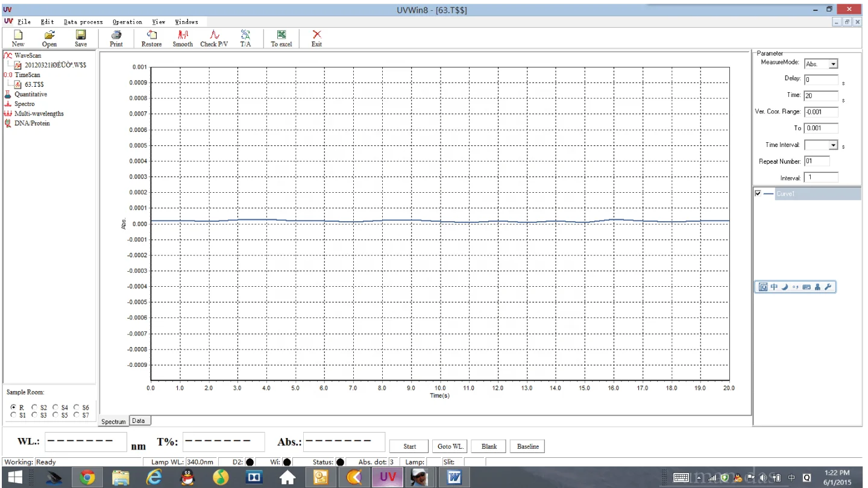Viewport: 868px width, 488px height.
Task: Open the Data process menu
Action: [x=83, y=22]
